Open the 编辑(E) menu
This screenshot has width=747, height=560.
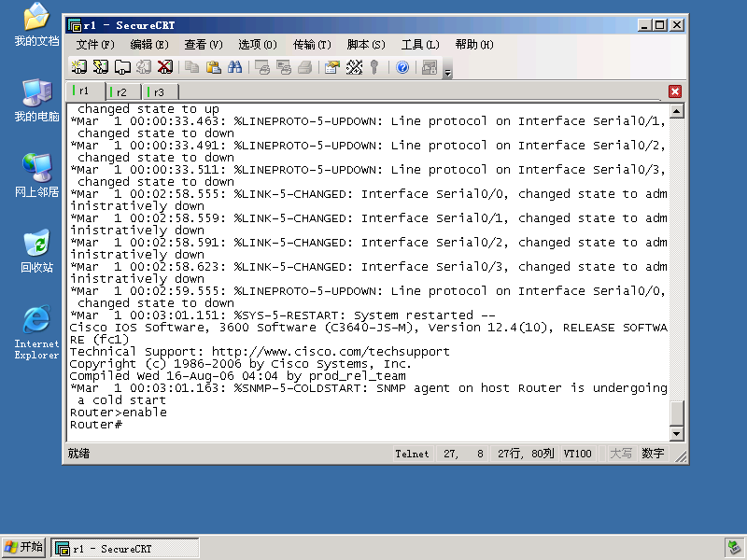point(149,45)
